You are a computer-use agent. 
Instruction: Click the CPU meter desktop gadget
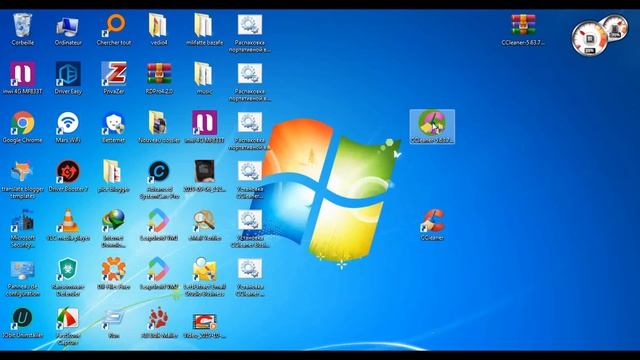click(589, 39)
